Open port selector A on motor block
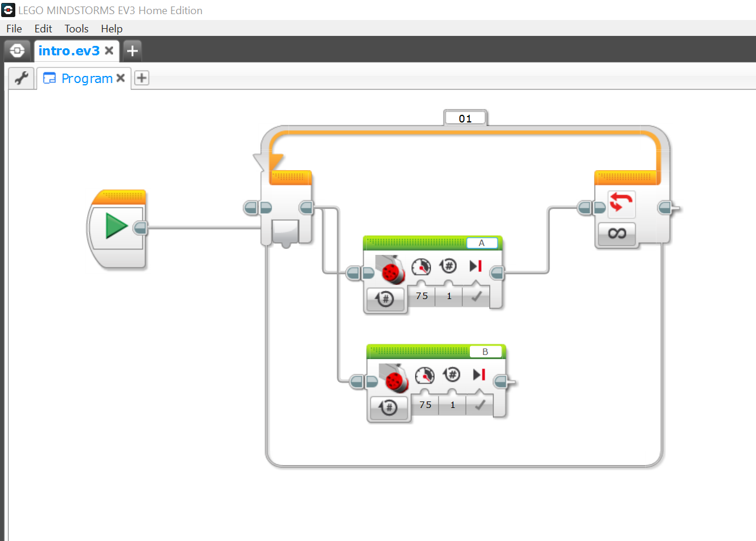 coord(482,243)
